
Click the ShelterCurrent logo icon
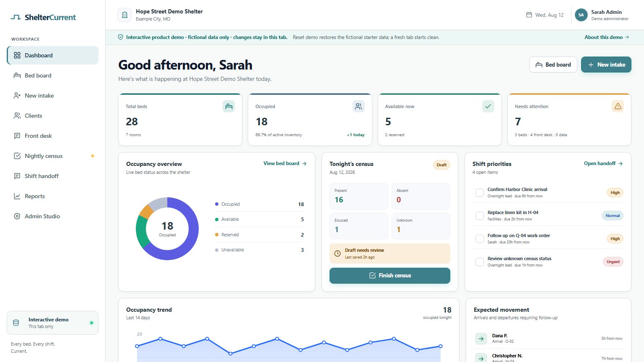point(16,17)
